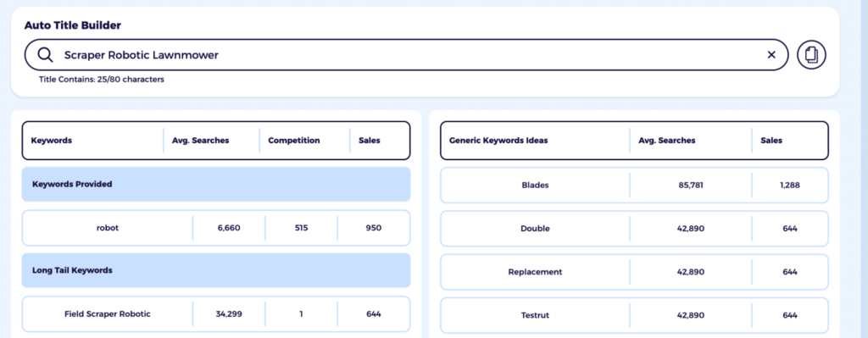Click the 515 competition value for robot
868x338 pixels.
[x=301, y=228]
